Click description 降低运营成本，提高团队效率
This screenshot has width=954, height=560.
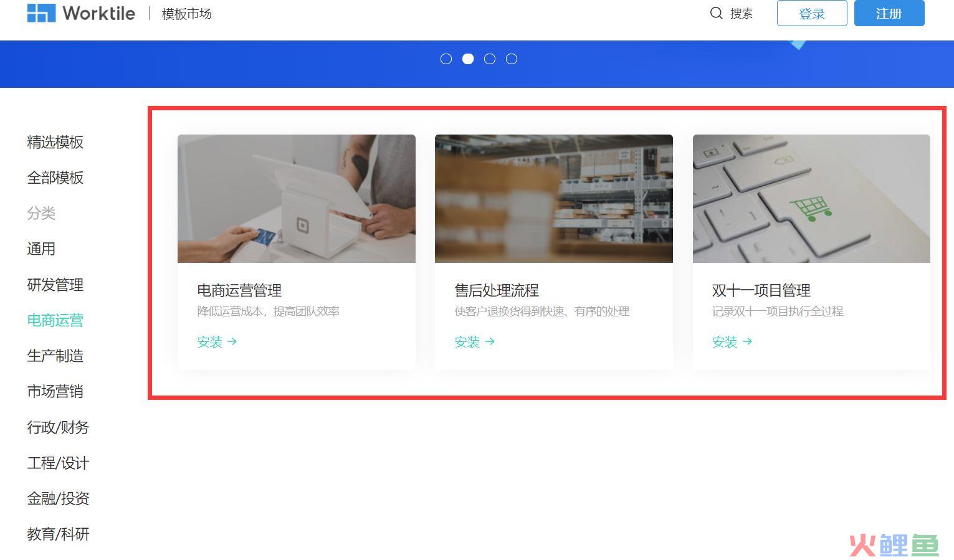point(268,311)
